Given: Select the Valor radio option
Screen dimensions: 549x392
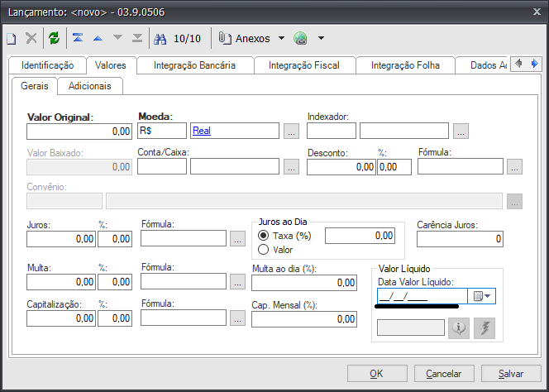Looking at the screenshot, I should point(263,250).
